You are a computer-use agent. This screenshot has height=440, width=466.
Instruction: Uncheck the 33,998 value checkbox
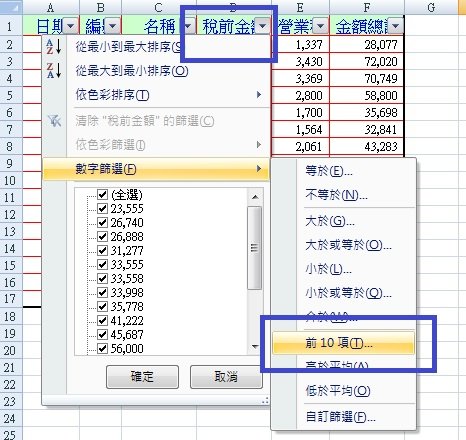coord(102,292)
